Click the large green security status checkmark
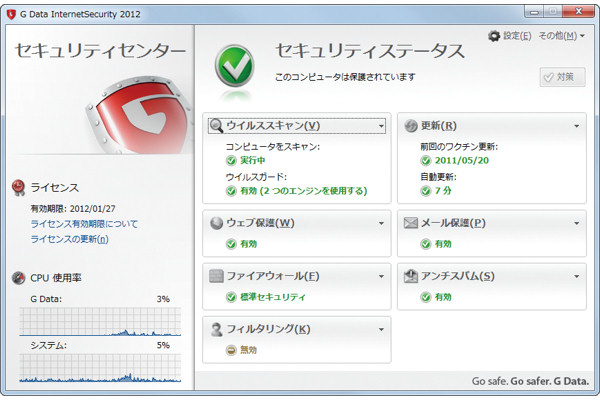The height and width of the screenshot is (400, 600). tap(238, 66)
